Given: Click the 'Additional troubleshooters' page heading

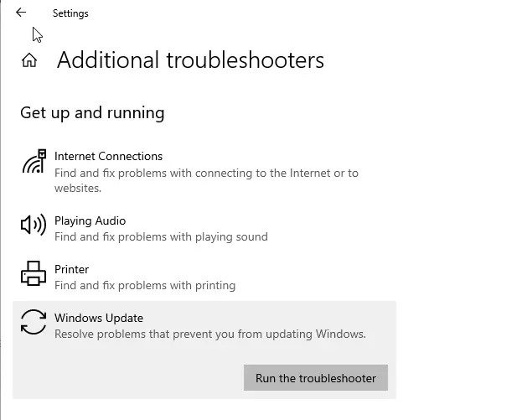Looking at the screenshot, I should pyautogui.click(x=190, y=60).
